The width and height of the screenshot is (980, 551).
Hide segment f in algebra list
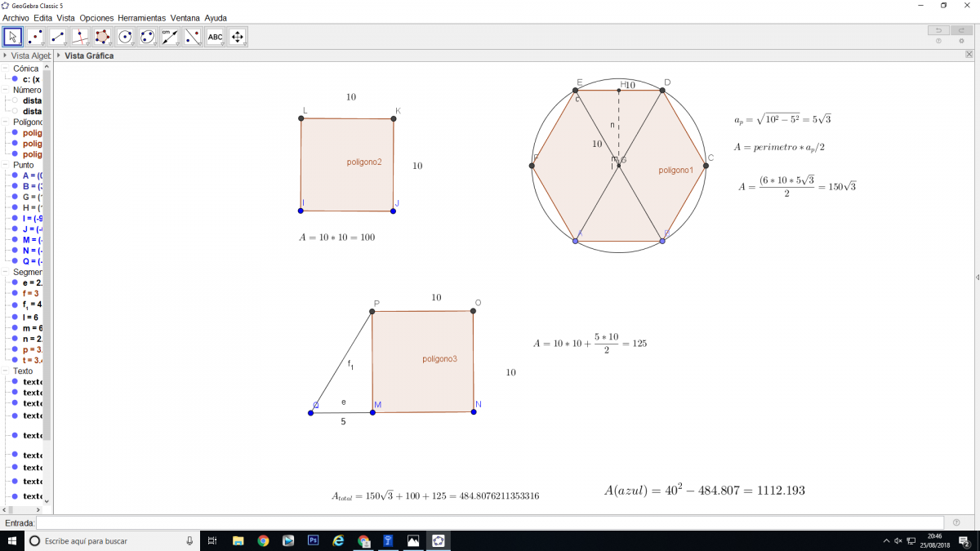click(15, 293)
